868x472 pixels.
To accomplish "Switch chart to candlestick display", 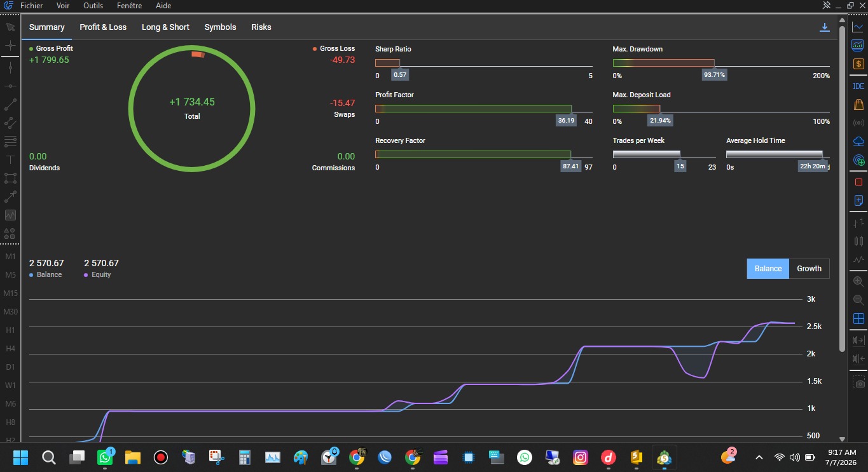I will (858, 241).
